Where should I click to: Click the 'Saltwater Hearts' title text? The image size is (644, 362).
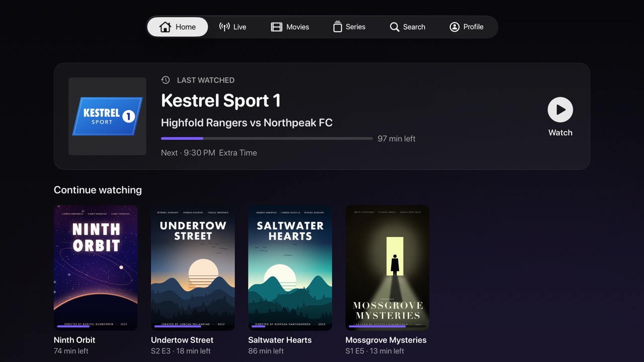[280, 340]
